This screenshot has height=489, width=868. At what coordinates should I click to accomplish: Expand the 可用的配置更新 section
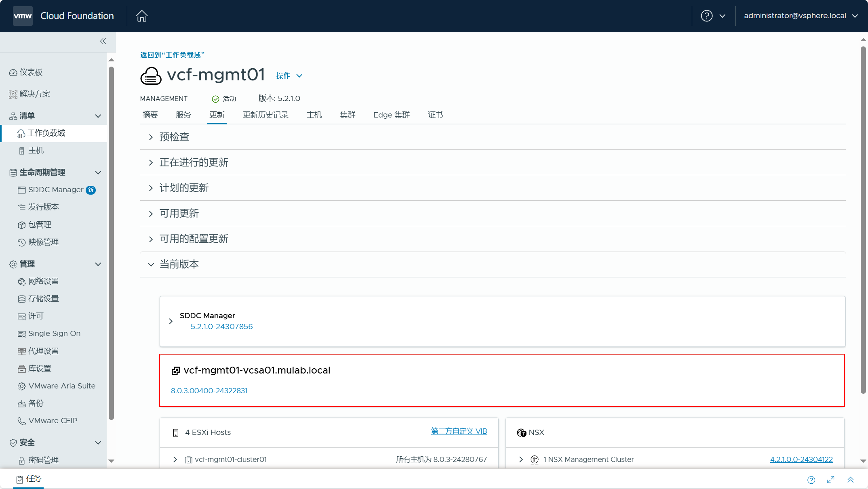pos(151,239)
